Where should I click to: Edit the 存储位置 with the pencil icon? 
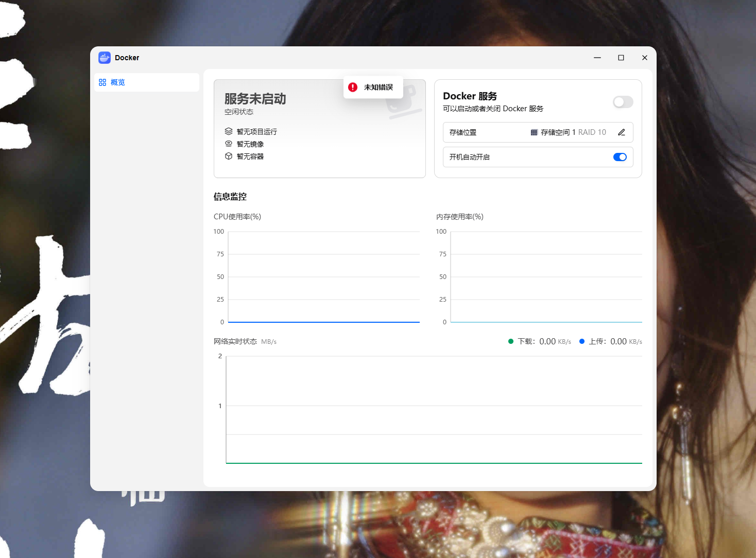(622, 132)
